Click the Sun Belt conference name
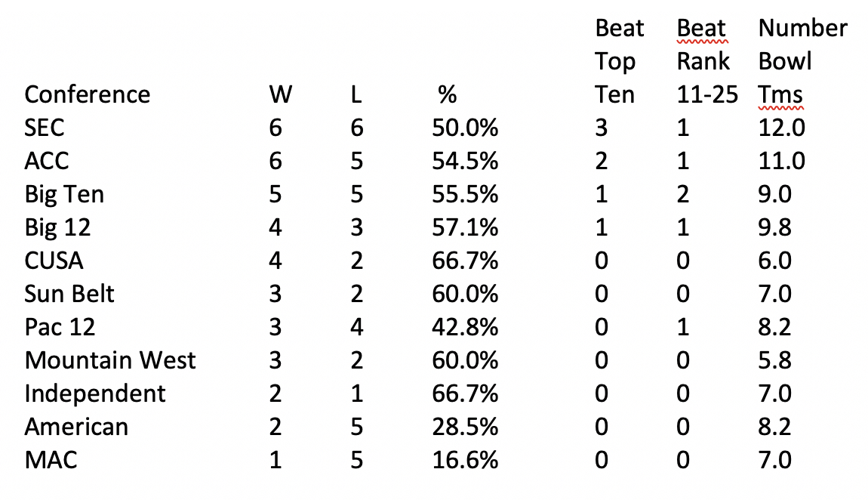868x500 pixels. [x=69, y=294]
